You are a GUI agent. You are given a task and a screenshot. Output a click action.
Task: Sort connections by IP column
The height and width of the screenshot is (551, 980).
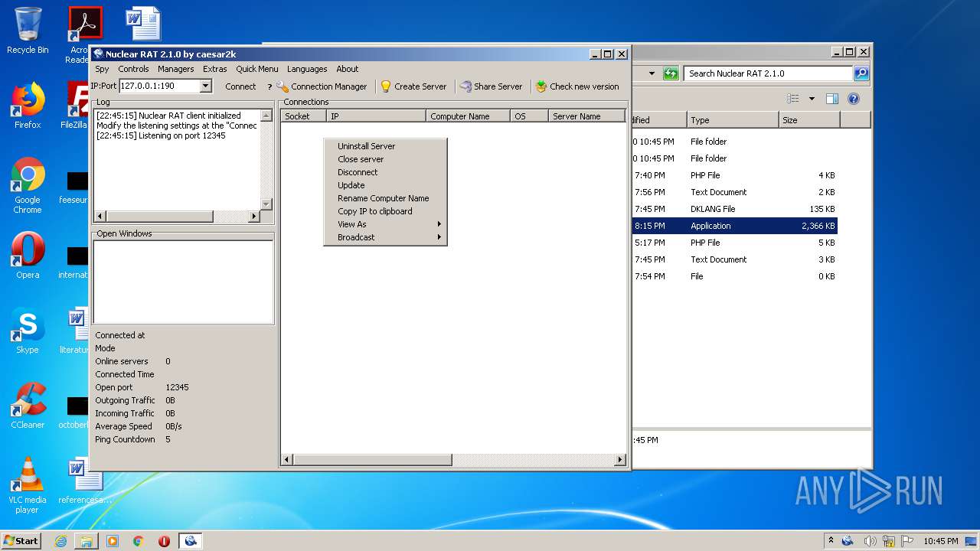pyautogui.click(x=376, y=116)
